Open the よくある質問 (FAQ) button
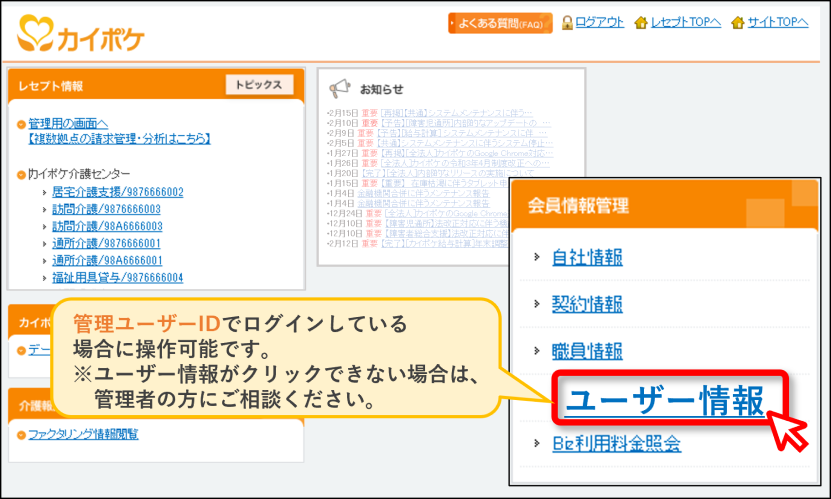Viewport: 831px width, 499px height. click(500, 23)
